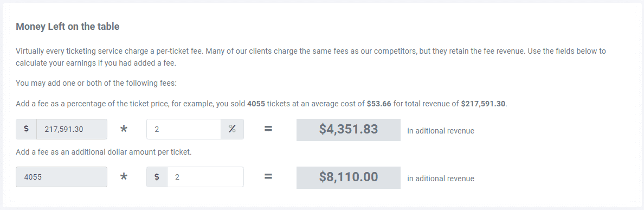Click the percent sign icon addon

pos(232,129)
